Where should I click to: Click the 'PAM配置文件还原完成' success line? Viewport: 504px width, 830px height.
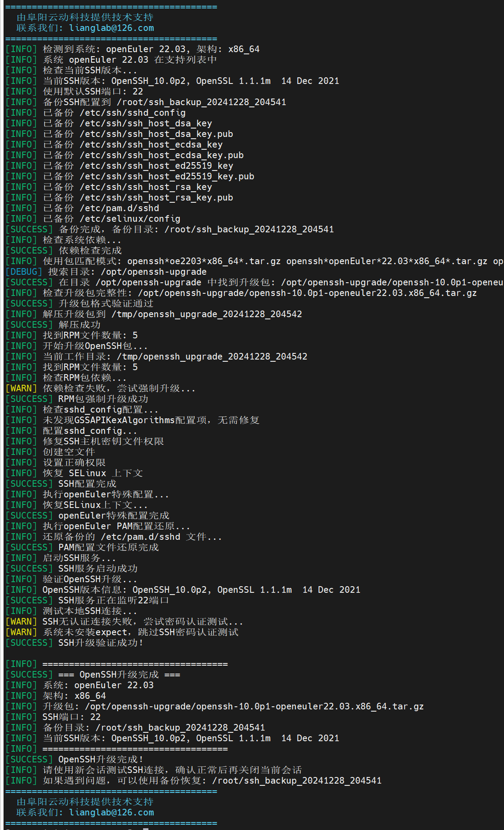[x=108, y=548]
